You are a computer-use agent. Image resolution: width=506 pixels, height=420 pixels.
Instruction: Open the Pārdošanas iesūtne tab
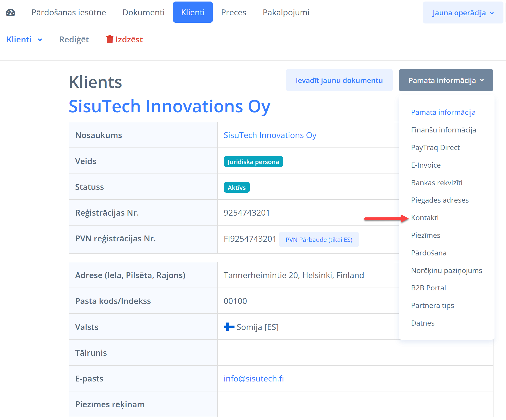[x=69, y=12]
